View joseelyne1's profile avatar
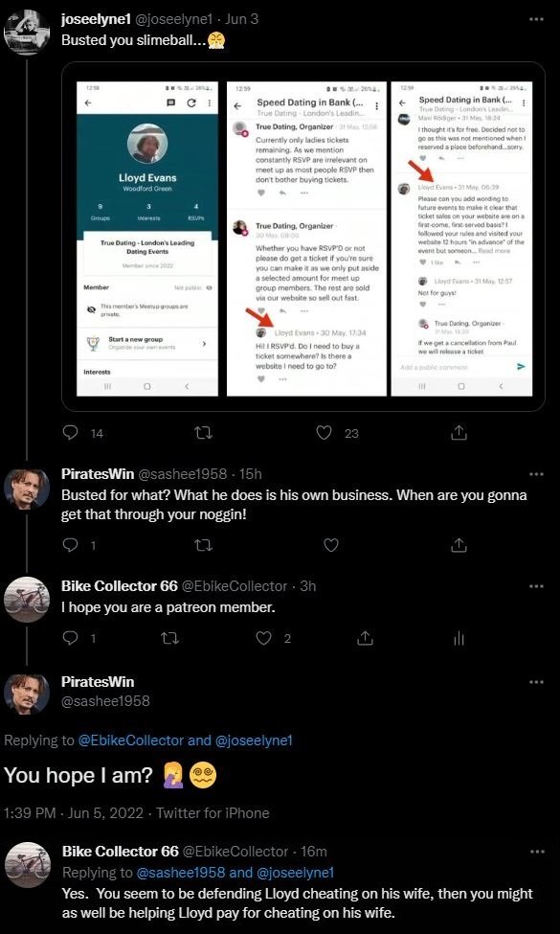This screenshot has width=560, height=934. tap(26, 33)
